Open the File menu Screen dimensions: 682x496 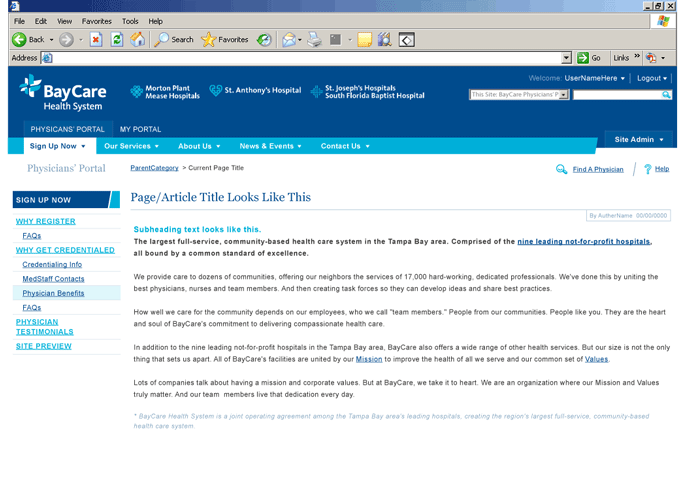click(19, 21)
